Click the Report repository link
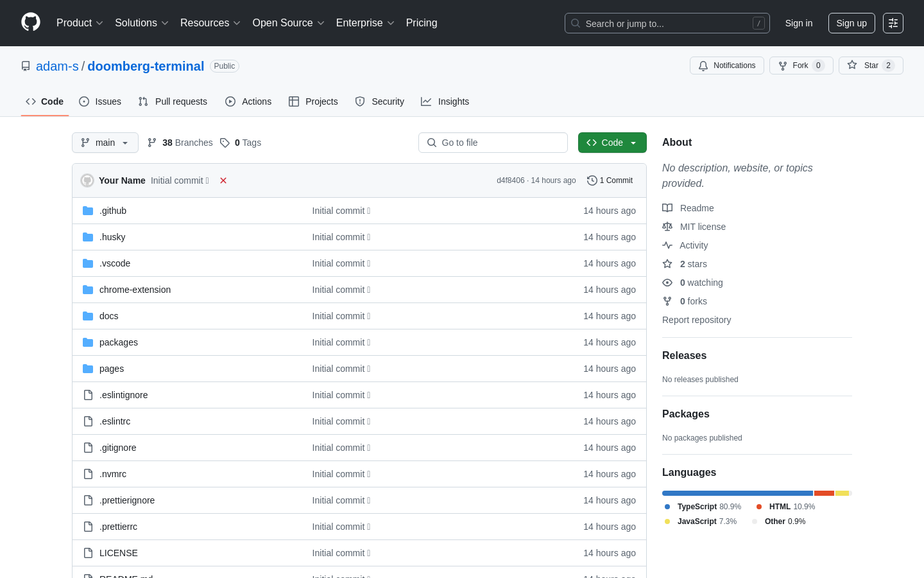The height and width of the screenshot is (578, 924). tap(696, 320)
